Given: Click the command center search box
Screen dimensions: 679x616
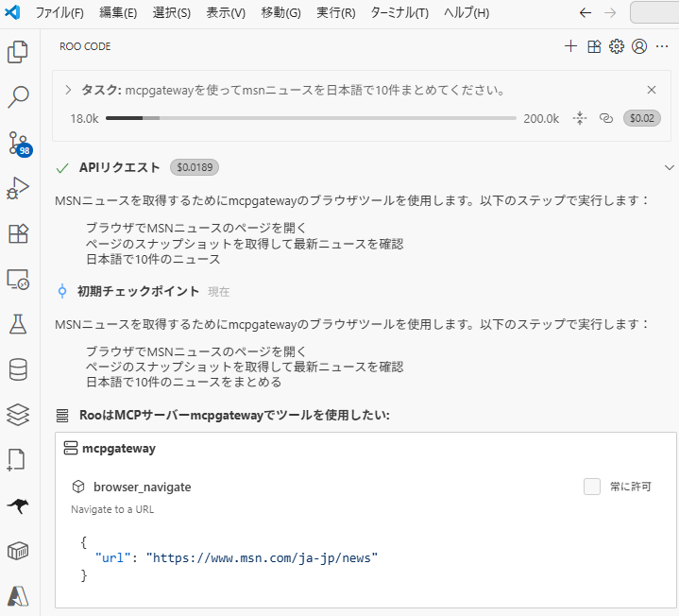Looking at the screenshot, I should click(x=654, y=12).
